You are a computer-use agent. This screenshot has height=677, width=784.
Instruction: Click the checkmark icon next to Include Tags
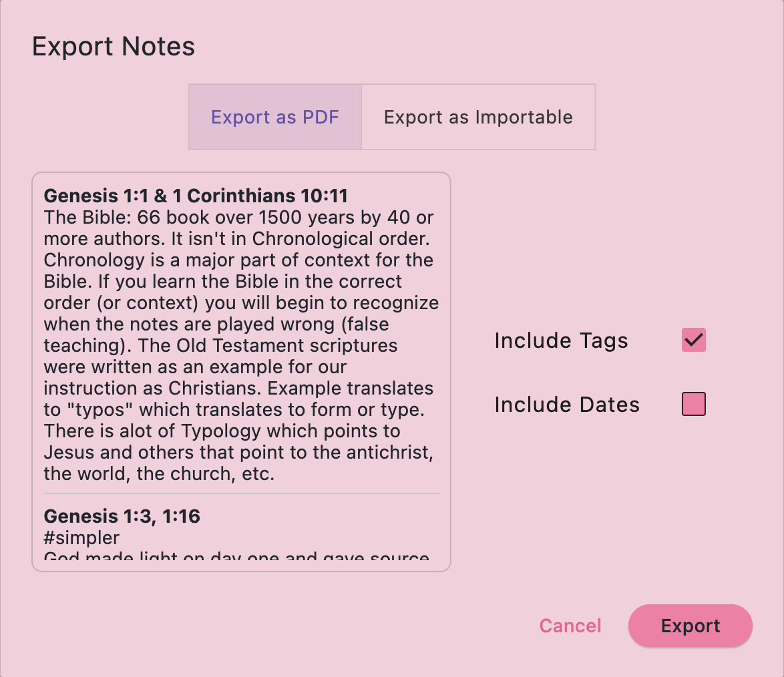tap(693, 340)
